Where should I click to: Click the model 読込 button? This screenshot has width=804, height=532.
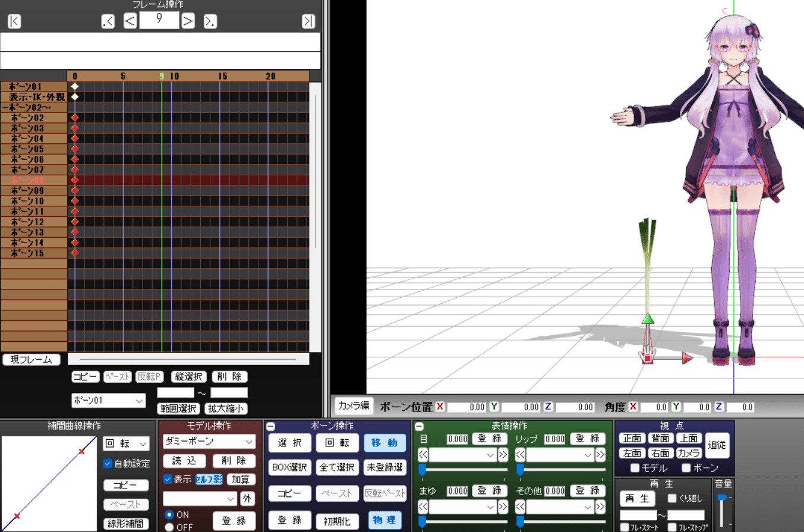click(x=184, y=461)
